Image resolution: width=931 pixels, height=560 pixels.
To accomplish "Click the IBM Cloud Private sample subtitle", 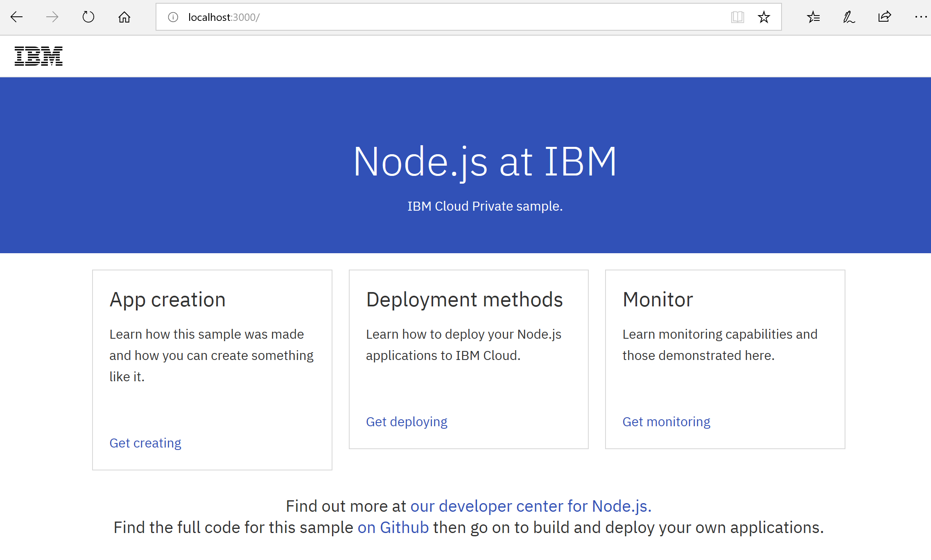I will click(x=485, y=206).
